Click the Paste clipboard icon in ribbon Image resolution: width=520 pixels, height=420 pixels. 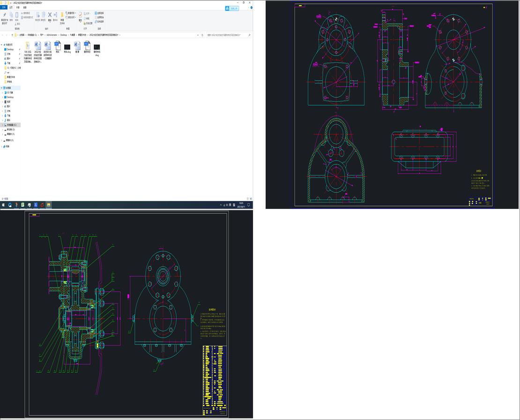click(x=17, y=15)
